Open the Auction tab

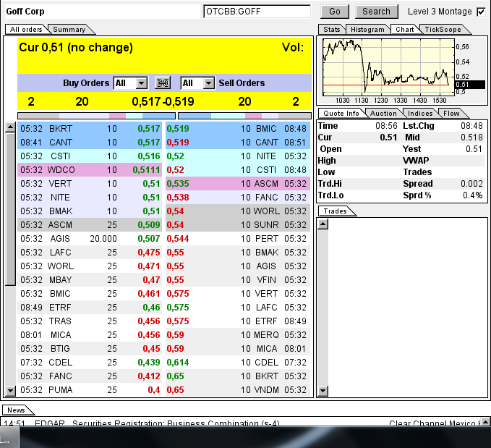tap(383, 114)
